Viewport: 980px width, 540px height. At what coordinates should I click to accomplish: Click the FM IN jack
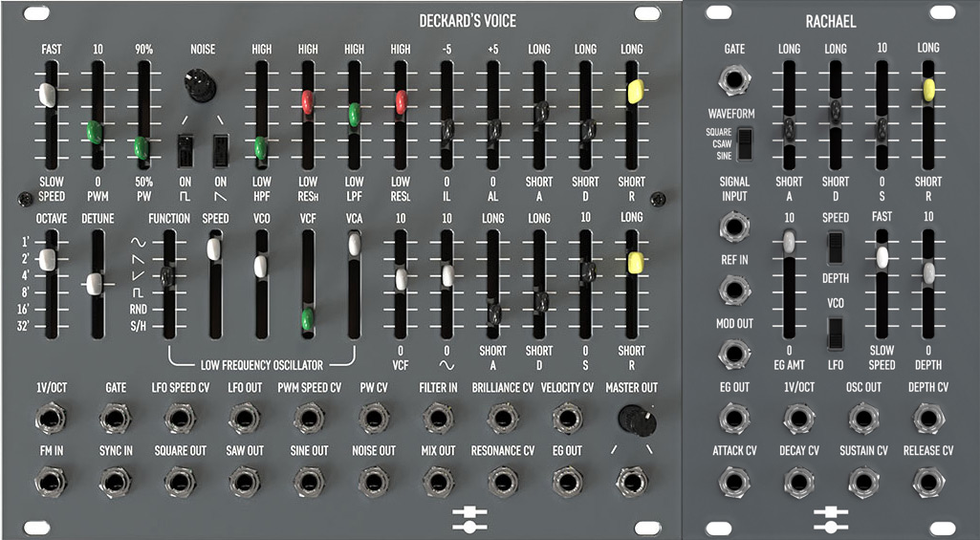[48, 481]
